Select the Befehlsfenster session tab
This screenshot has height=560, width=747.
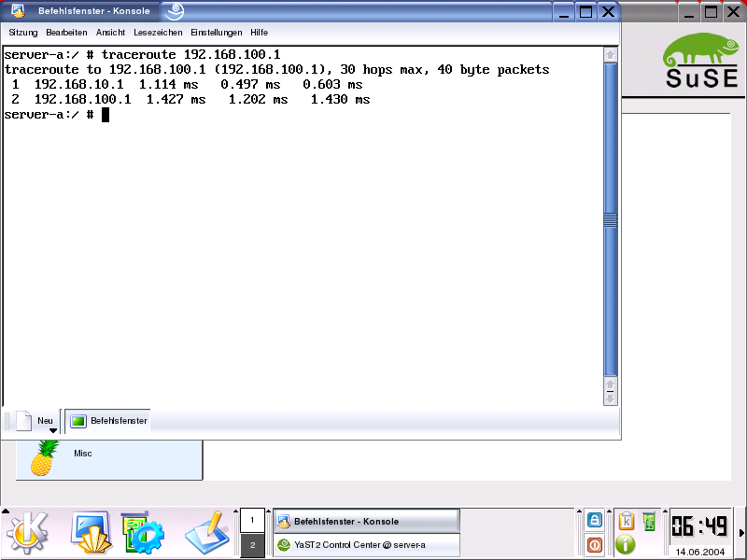coord(107,421)
